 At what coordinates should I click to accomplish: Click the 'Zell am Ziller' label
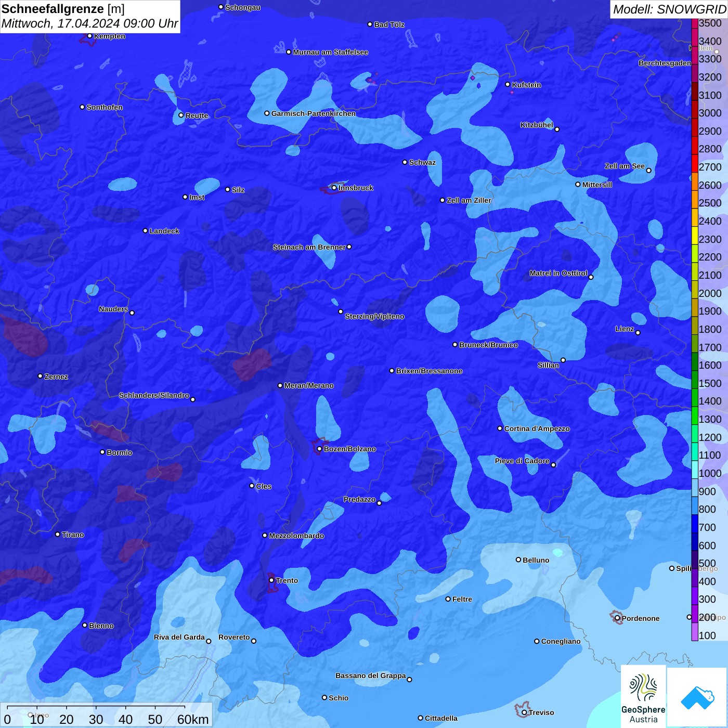point(469,200)
